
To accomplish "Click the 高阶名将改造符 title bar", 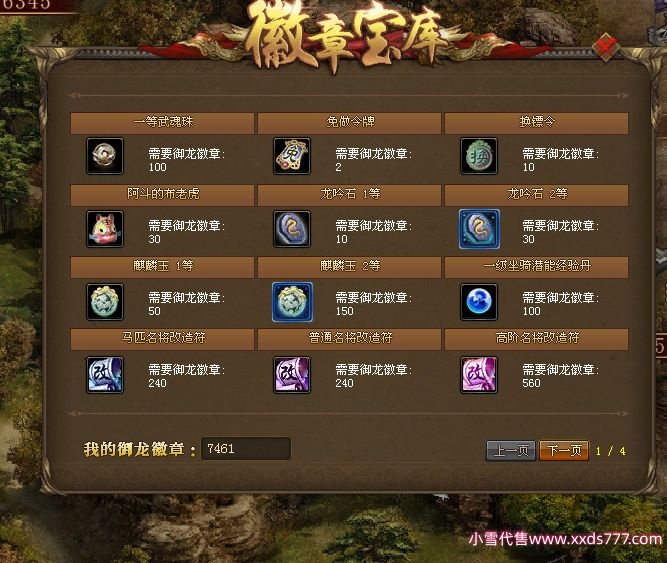I will (536, 339).
